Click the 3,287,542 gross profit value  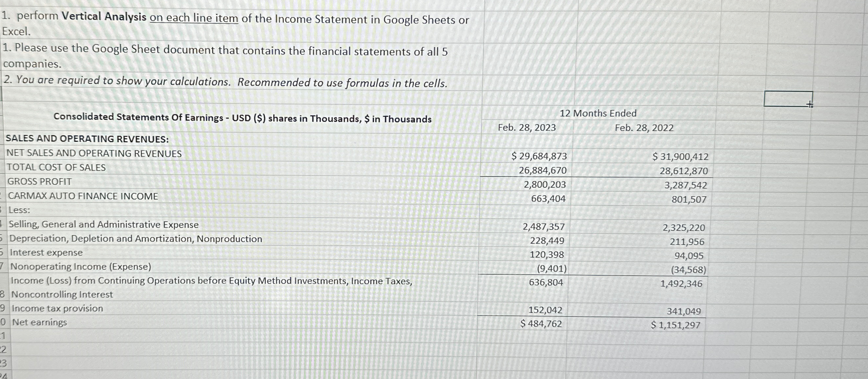[685, 185]
